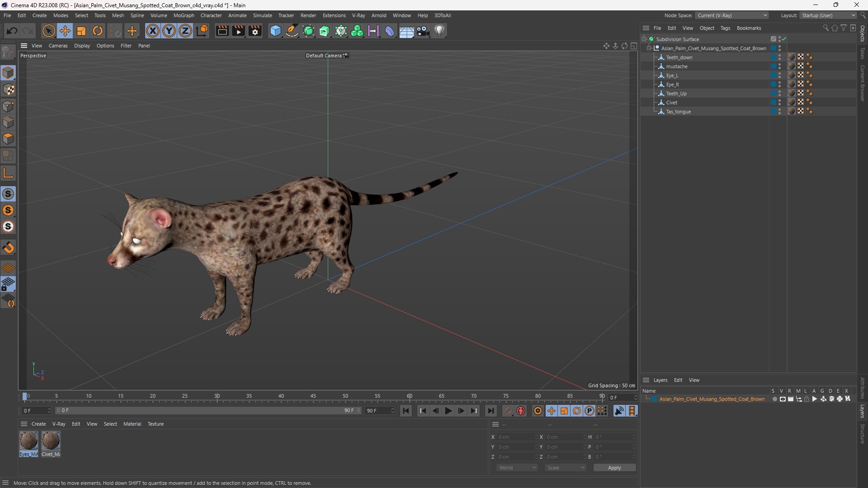Collapse the Subdivision Surface object tree

(644, 39)
